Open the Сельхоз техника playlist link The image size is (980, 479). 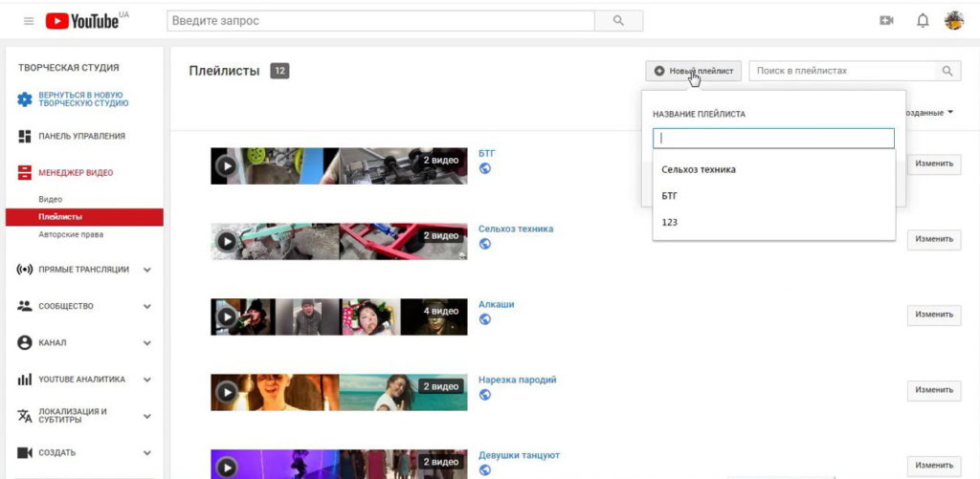pos(516,229)
